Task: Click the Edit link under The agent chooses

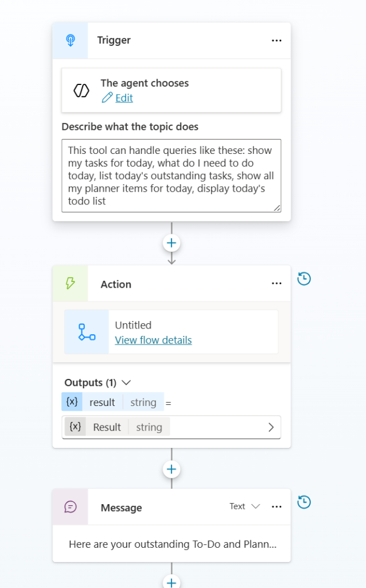Action: [x=124, y=98]
